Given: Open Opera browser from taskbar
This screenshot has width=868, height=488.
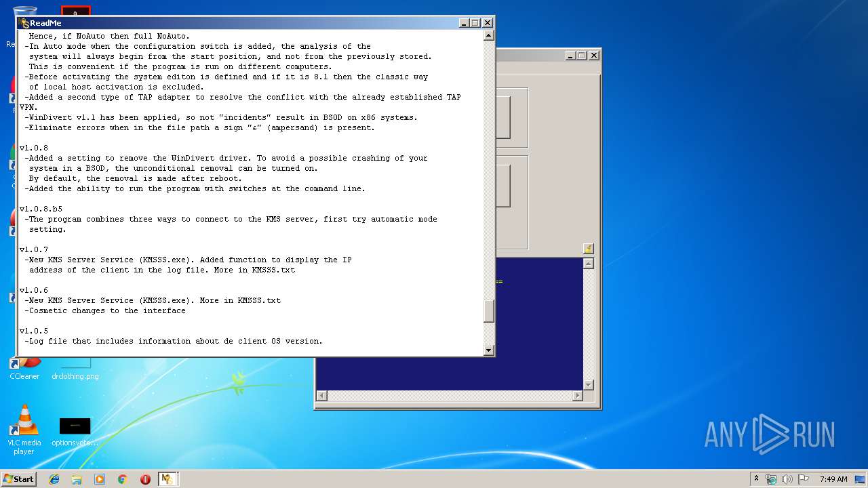Looking at the screenshot, I should point(145,479).
